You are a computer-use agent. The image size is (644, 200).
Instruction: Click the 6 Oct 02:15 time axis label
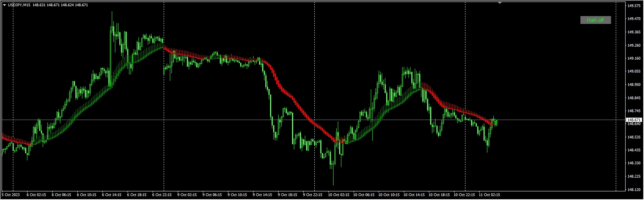coord(36,195)
